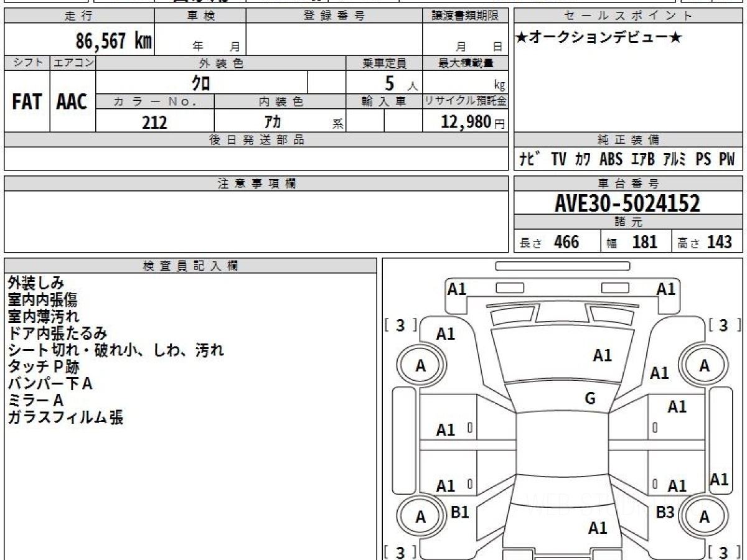Click the width value 181
Screen dimensions: 747x560
click(x=644, y=242)
